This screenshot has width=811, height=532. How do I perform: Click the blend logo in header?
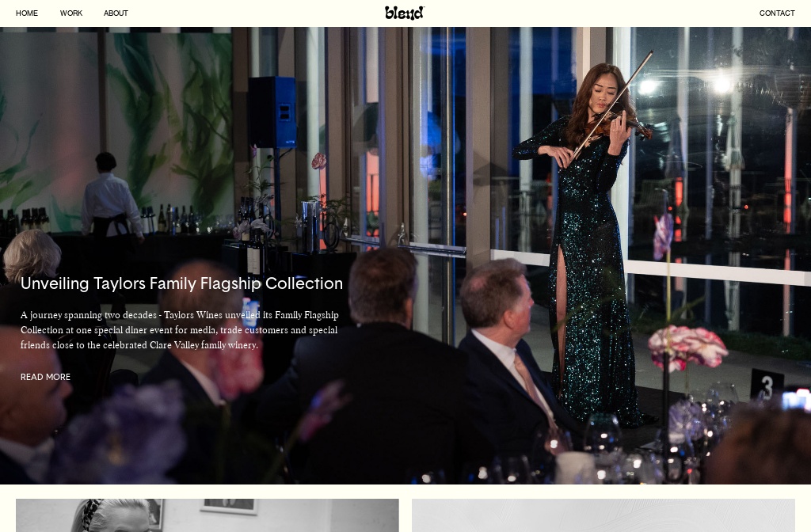point(405,13)
